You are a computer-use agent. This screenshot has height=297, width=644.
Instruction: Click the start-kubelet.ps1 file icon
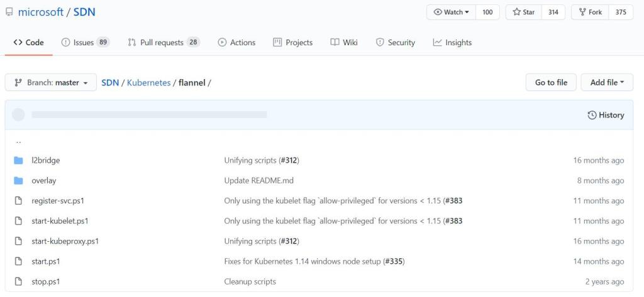[x=18, y=221]
